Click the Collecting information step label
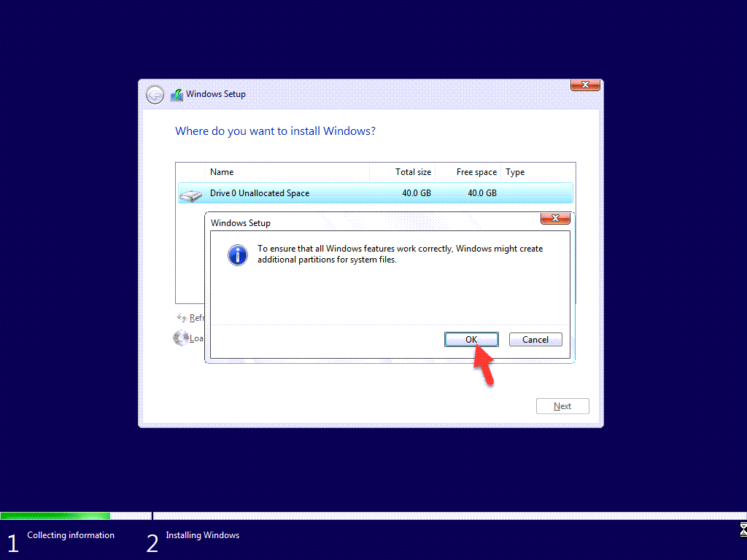Viewport: 747px width, 560px height. pyautogui.click(x=71, y=535)
